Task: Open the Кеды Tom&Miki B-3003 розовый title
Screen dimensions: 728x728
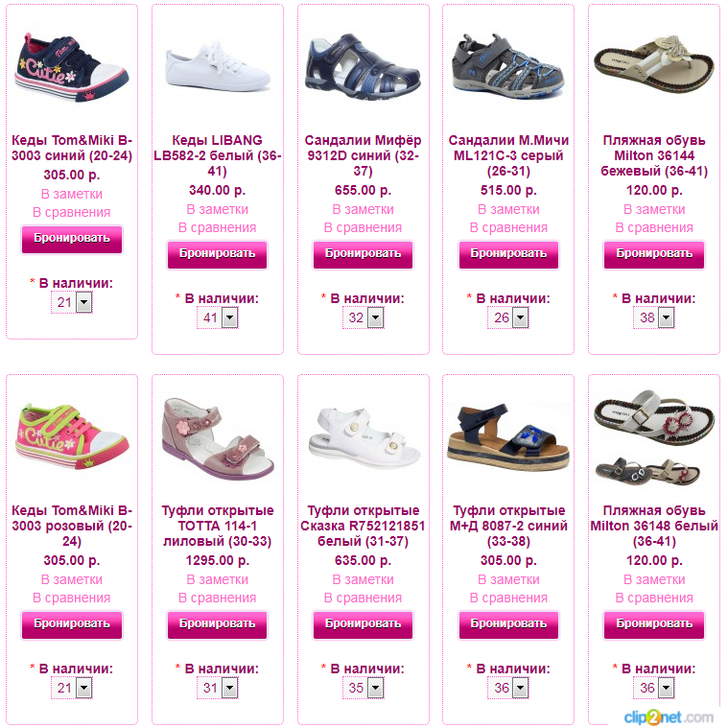Action: click(x=72, y=526)
